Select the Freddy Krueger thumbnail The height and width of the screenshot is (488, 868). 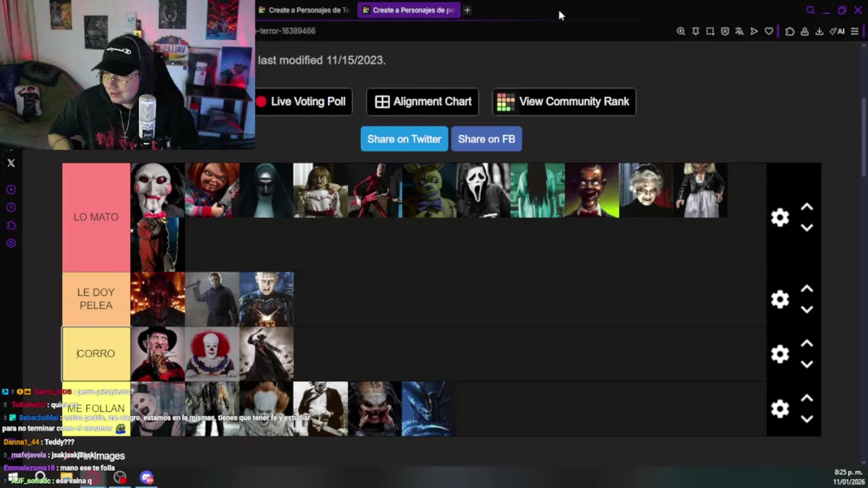point(157,354)
